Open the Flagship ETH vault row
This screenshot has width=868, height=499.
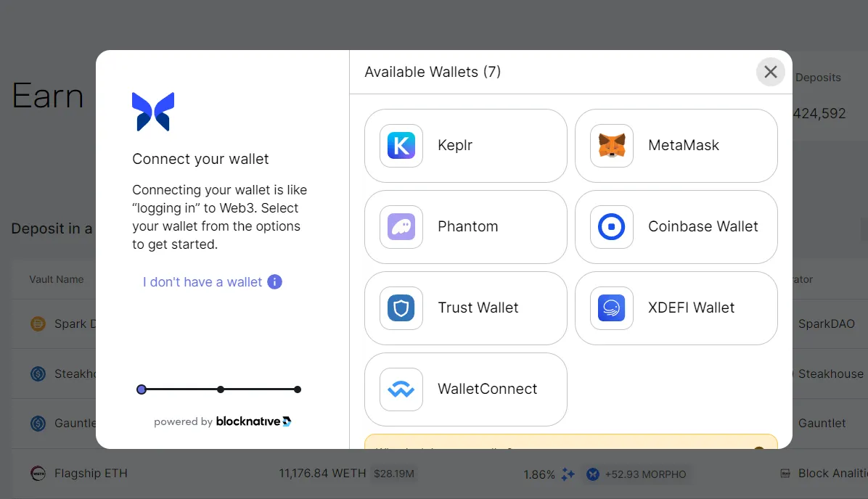[91, 474]
